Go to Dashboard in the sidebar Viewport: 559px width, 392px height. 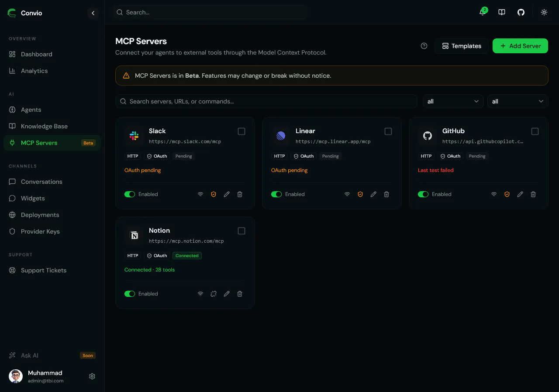pos(52,54)
